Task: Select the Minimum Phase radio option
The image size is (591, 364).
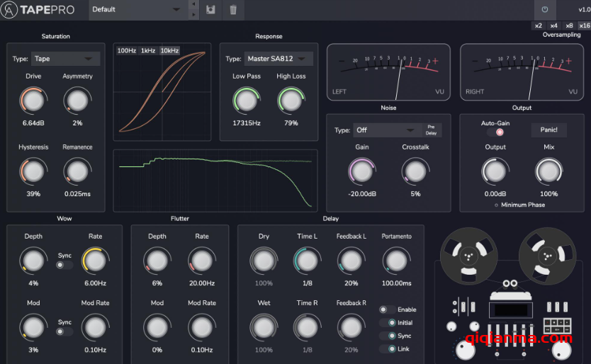Action: click(497, 205)
